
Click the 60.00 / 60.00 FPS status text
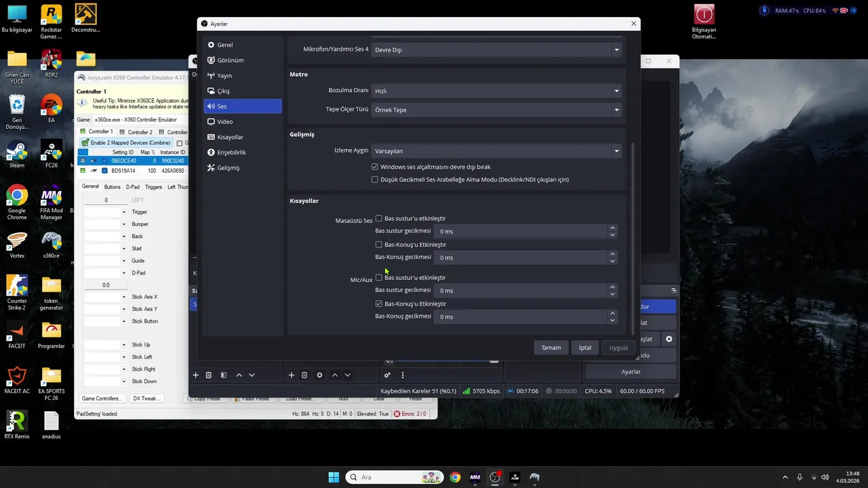(642, 391)
